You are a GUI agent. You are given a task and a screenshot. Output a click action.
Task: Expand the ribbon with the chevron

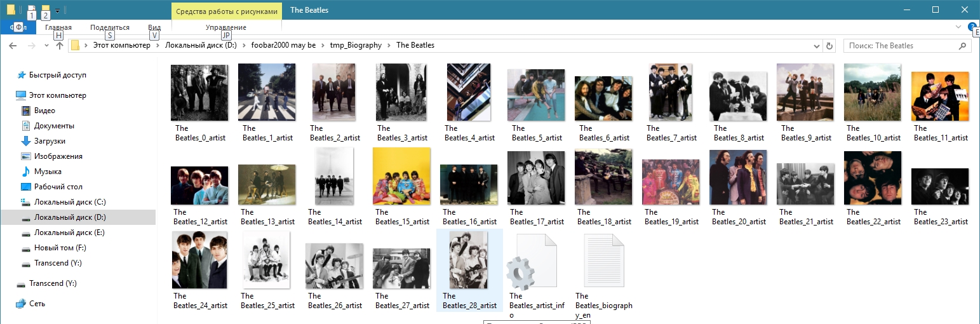point(958,27)
